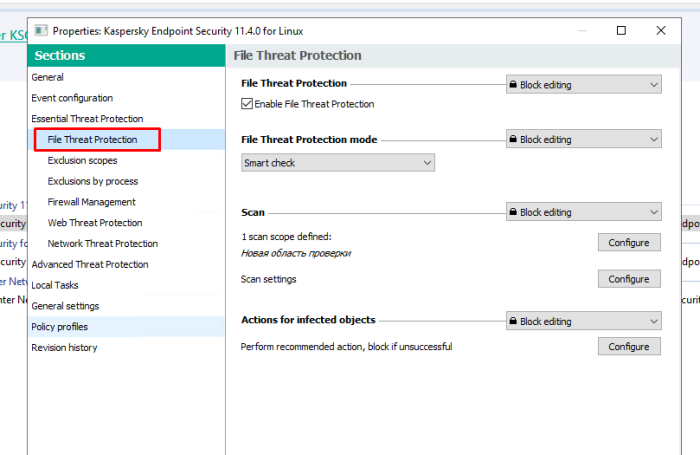Open the Revision history section
The image size is (700, 455).
click(64, 347)
